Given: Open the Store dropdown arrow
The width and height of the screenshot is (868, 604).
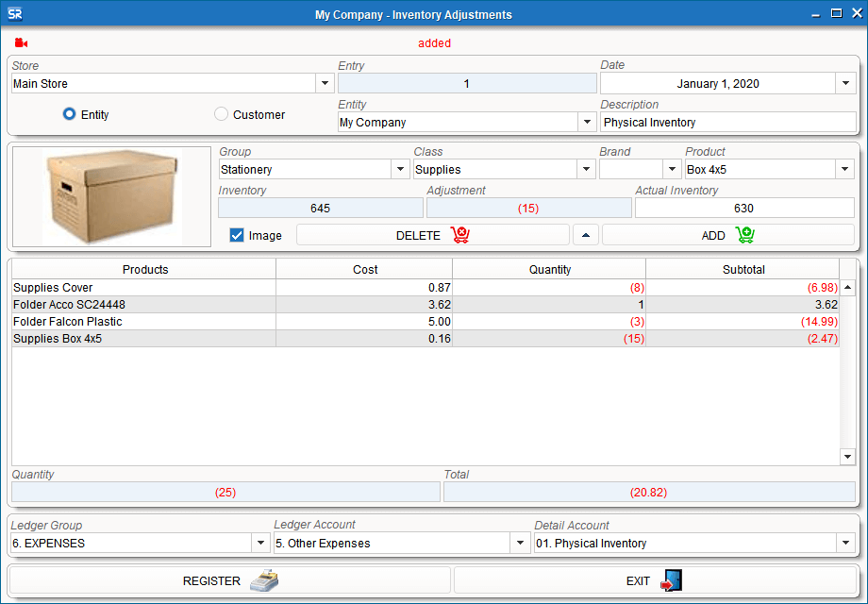Looking at the screenshot, I should [325, 84].
